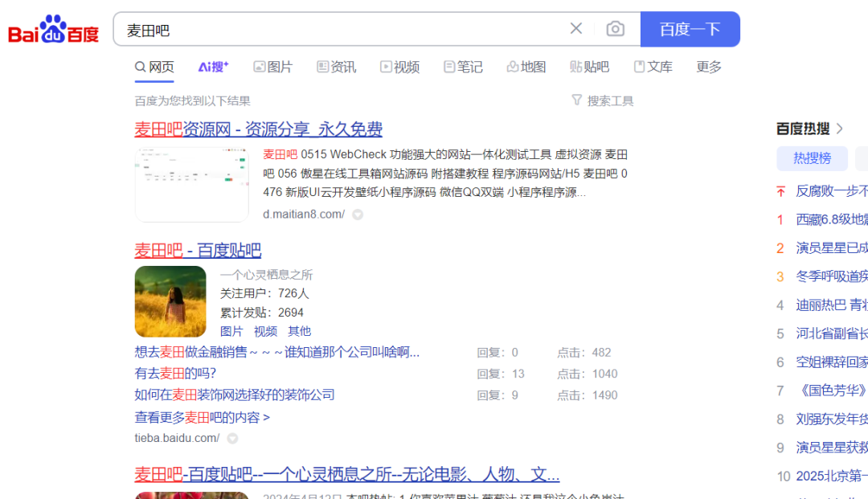Open hot search 刘强东发年货

pos(832,419)
